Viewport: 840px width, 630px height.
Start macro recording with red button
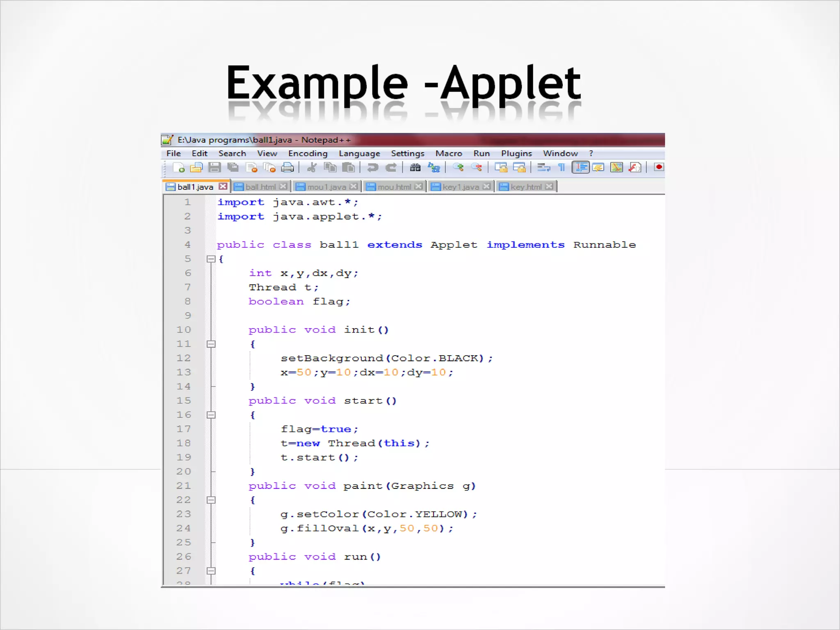tap(659, 167)
